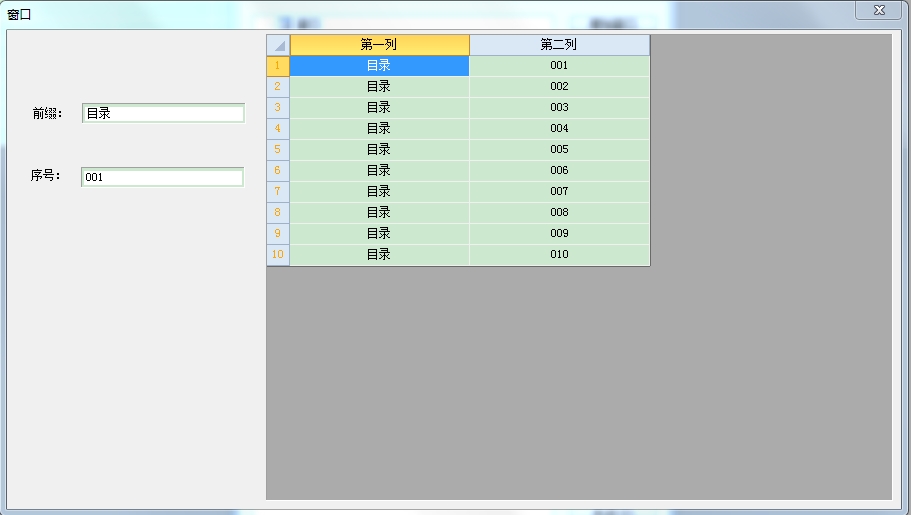Viewport: 911px width, 515px height.
Task: Click the cell with value 010
Action: pyautogui.click(x=559, y=255)
